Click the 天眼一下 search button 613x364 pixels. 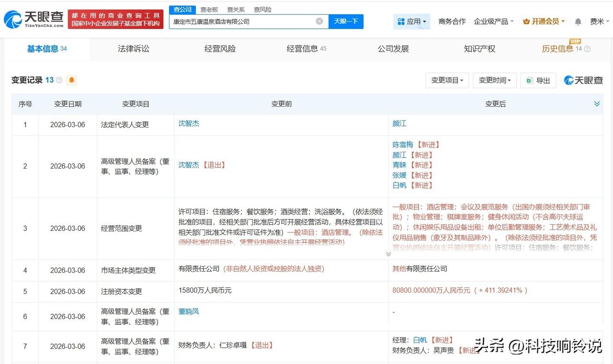point(345,21)
